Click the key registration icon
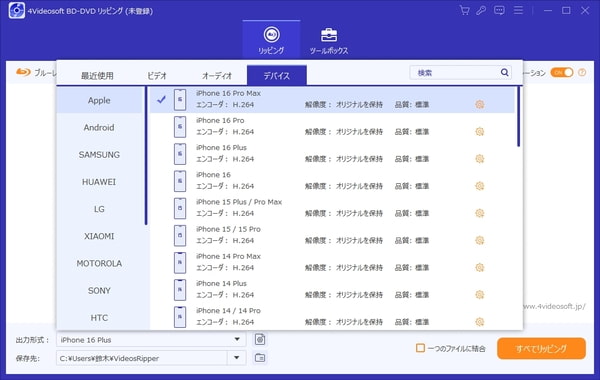 [481, 10]
